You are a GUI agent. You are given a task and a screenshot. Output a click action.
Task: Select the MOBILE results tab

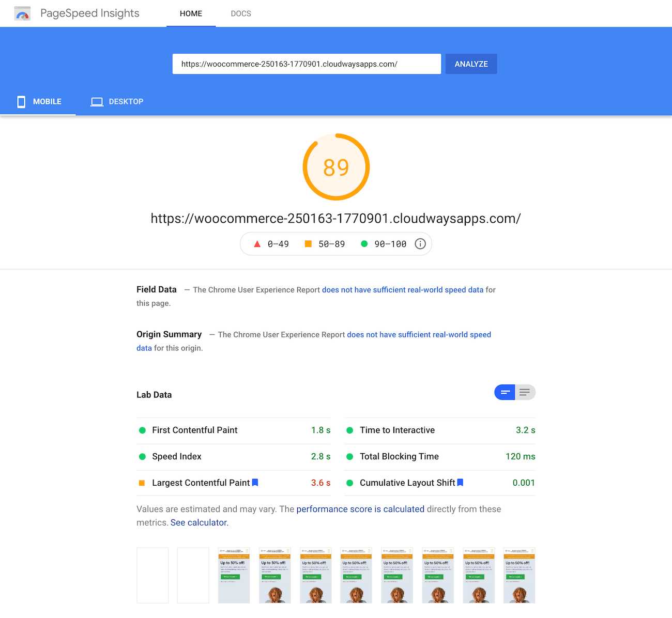point(38,102)
